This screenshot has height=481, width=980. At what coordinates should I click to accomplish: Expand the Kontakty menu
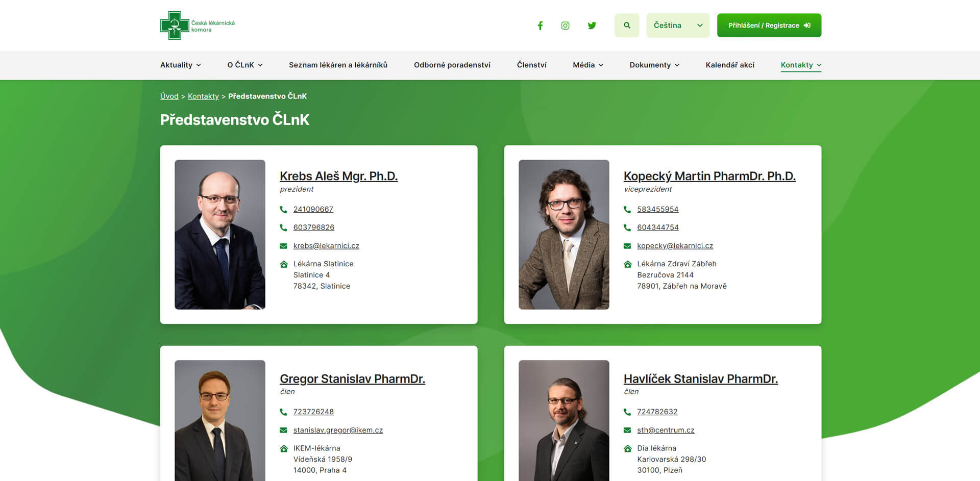(x=801, y=65)
